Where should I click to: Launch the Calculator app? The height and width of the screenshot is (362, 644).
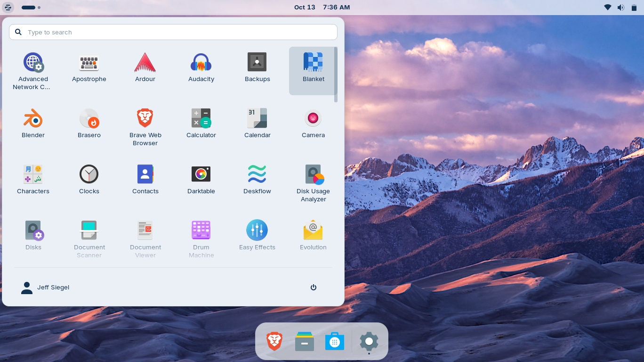coord(201,127)
